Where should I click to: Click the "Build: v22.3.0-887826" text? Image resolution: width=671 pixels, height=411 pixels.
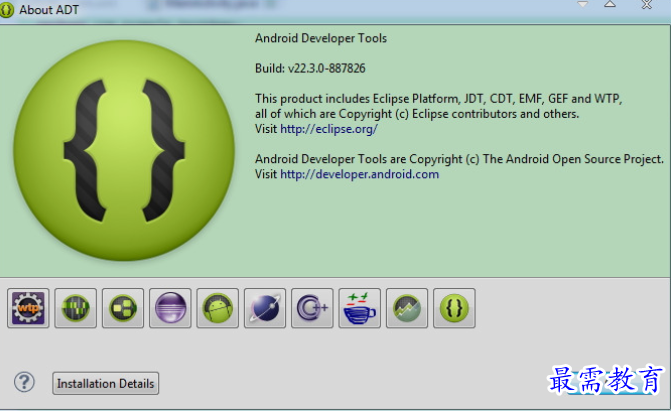310,68
